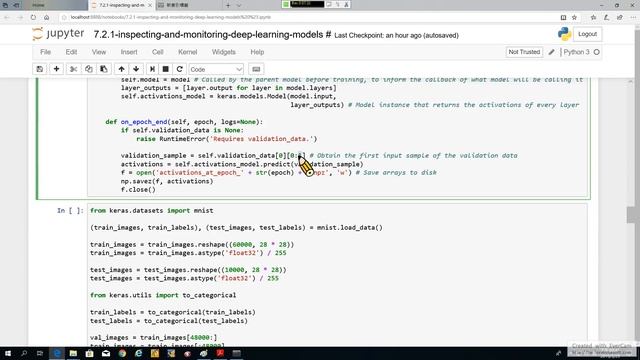This screenshot has height=360, width=640.
Task: Open the File menu
Action: pyautogui.click(x=45, y=52)
